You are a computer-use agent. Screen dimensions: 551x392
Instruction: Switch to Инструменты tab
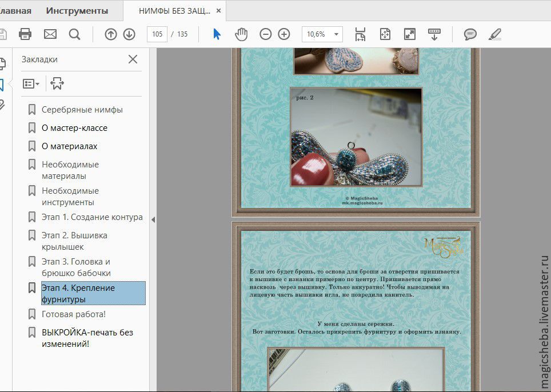click(x=77, y=10)
